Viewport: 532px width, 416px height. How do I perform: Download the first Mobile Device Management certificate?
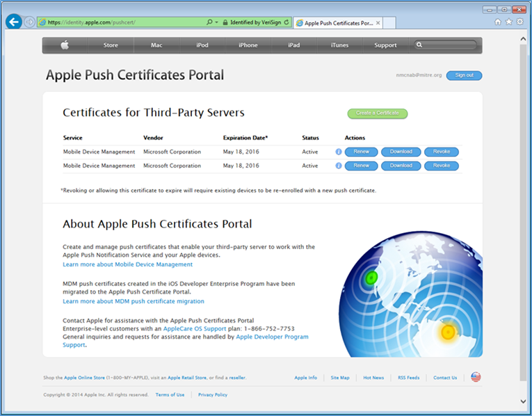coord(401,152)
